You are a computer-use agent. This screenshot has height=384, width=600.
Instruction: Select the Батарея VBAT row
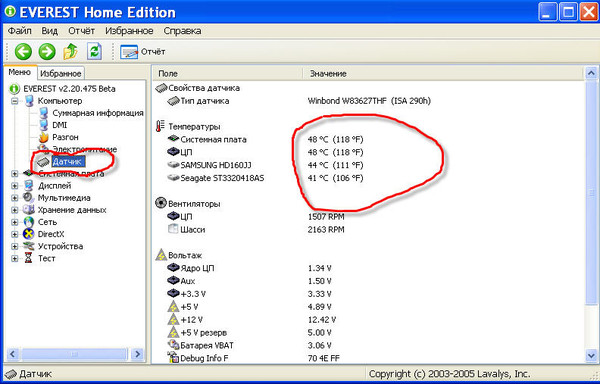click(249, 345)
